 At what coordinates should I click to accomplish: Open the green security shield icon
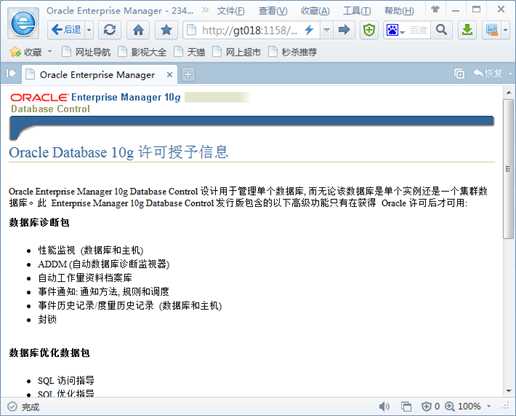369,30
